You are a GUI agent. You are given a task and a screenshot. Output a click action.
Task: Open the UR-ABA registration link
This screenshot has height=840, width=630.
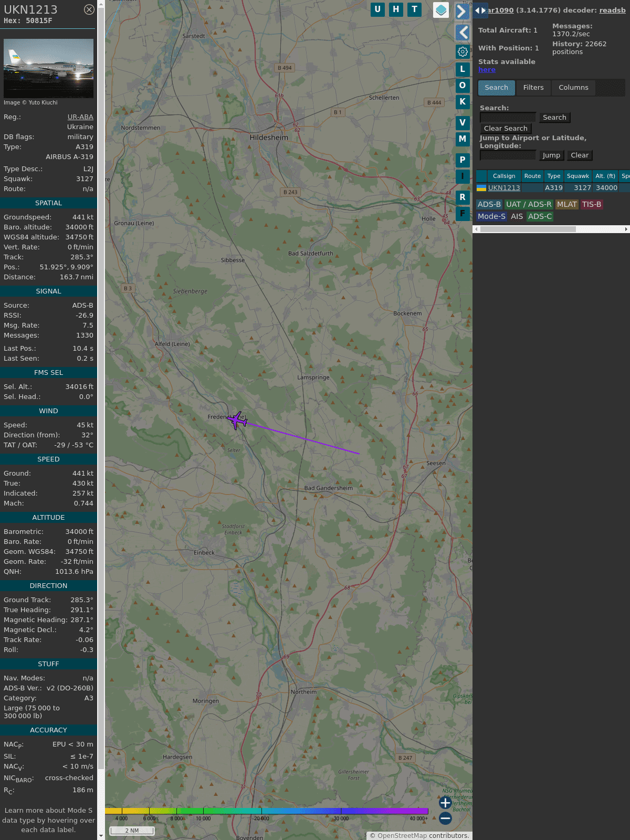click(80, 117)
